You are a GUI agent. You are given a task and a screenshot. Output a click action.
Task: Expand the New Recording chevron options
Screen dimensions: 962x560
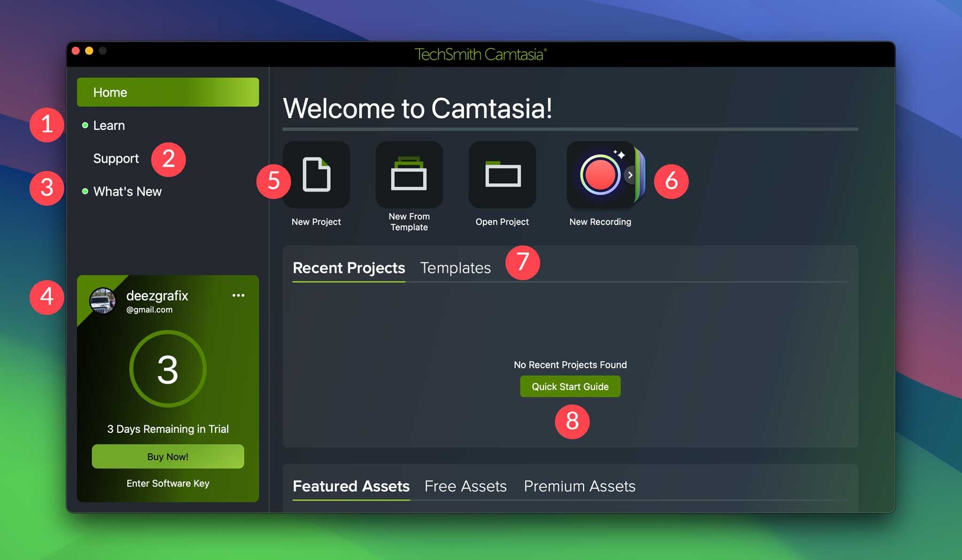click(630, 175)
